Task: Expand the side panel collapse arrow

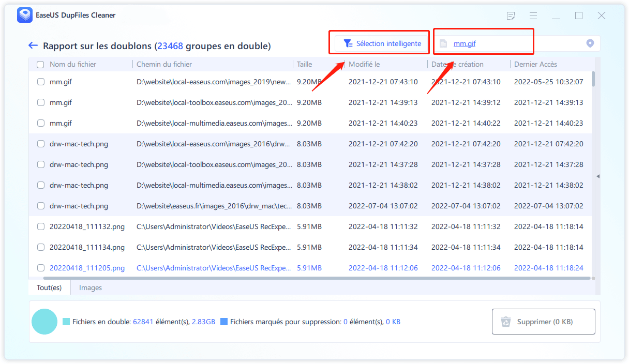Action: click(x=598, y=176)
